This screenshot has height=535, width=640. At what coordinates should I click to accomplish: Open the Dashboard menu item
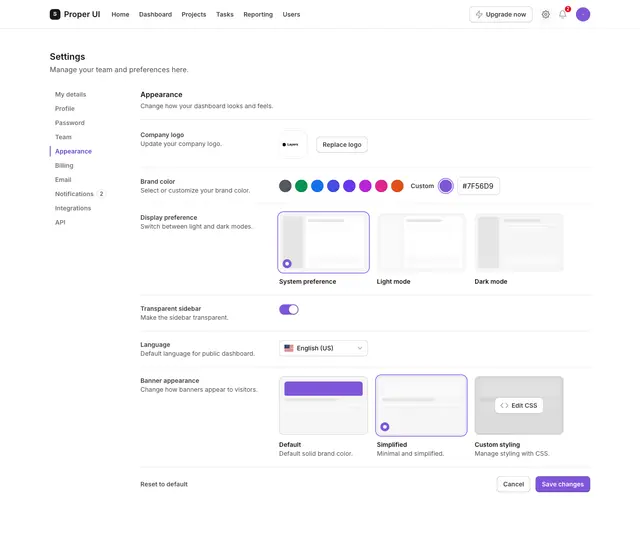click(156, 15)
